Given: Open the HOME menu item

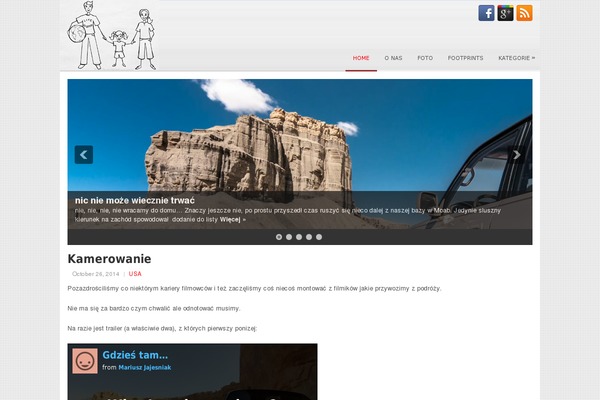Looking at the screenshot, I should pyautogui.click(x=361, y=58).
